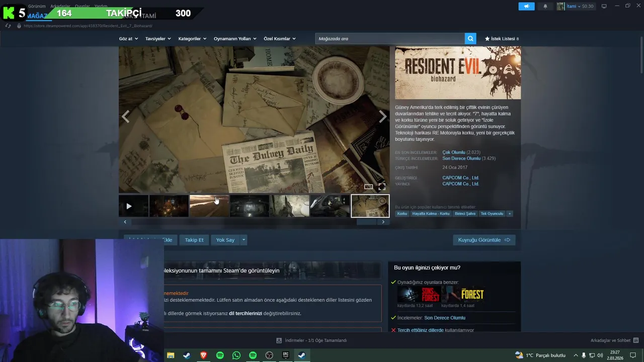This screenshot has height=362, width=644.
Task: Open the notifications bell
Action: pyautogui.click(x=545, y=6)
